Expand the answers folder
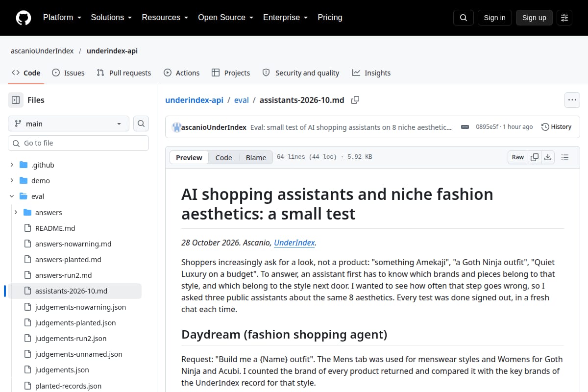Image resolution: width=588 pixels, height=392 pixels. [x=16, y=212]
